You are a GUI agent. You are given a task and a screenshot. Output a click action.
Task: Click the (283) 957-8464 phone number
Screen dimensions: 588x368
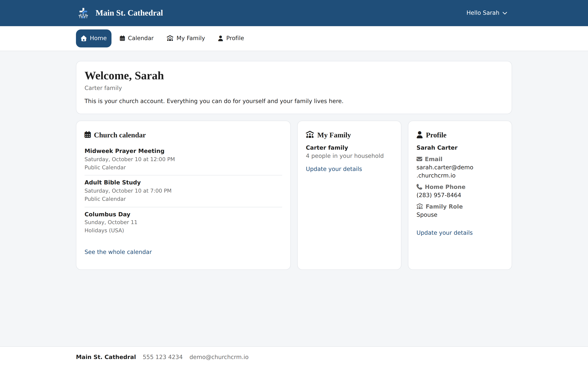coord(439,195)
